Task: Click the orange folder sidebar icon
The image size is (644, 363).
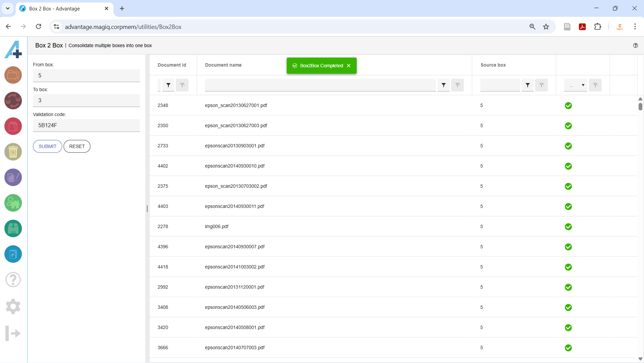Action: (x=13, y=75)
